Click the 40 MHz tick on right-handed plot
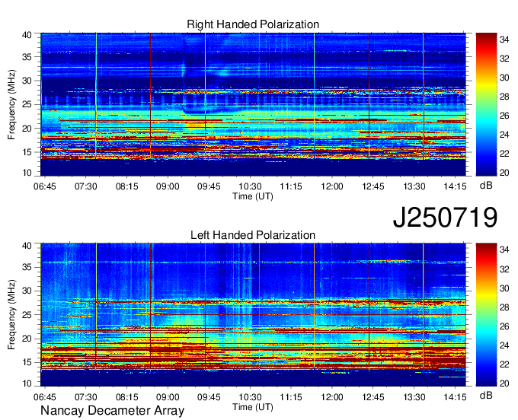Image resolution: width=518 pixels, height=420 pixels. tap(27, 35)
